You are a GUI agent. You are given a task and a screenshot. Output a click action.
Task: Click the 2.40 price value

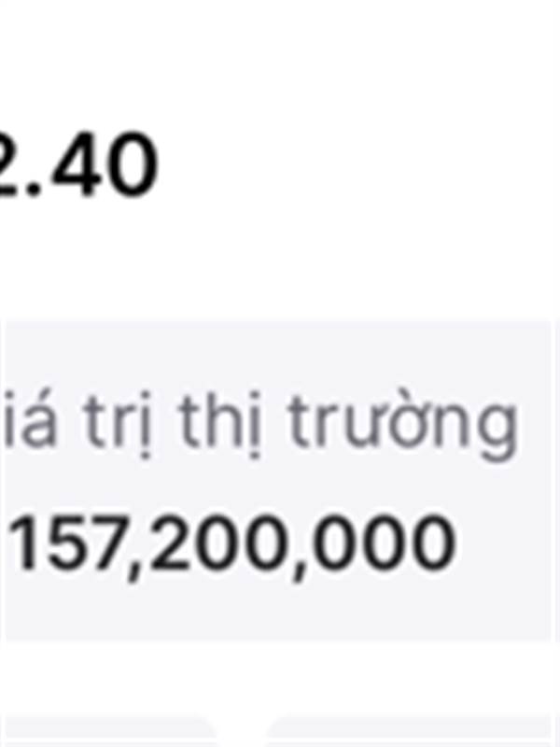coord(79,165)
